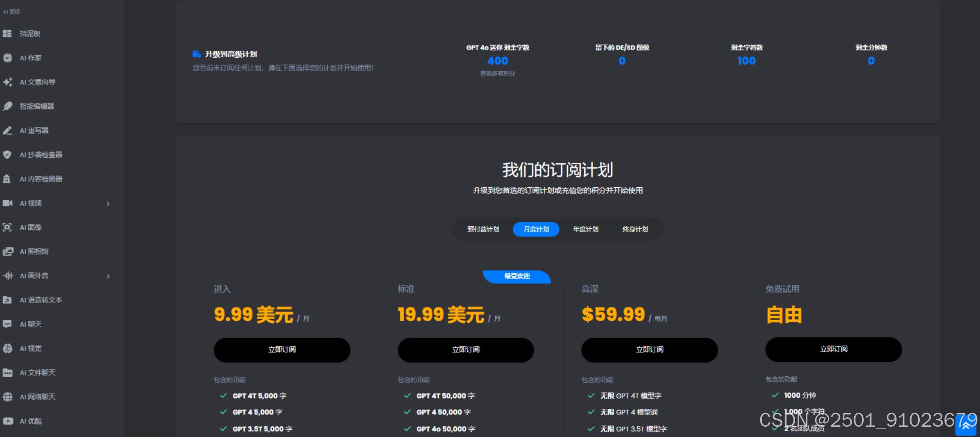
Task: Select the 月度计划 plan toggle
Action: [536, 229]
